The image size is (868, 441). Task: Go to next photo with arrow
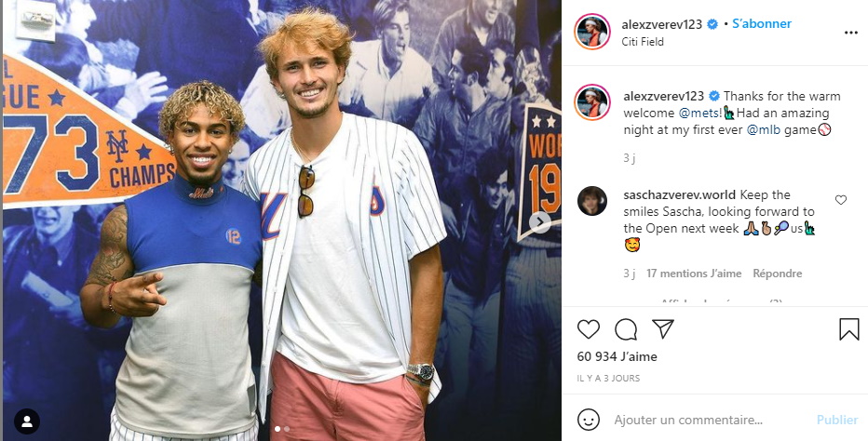point(539,222)
